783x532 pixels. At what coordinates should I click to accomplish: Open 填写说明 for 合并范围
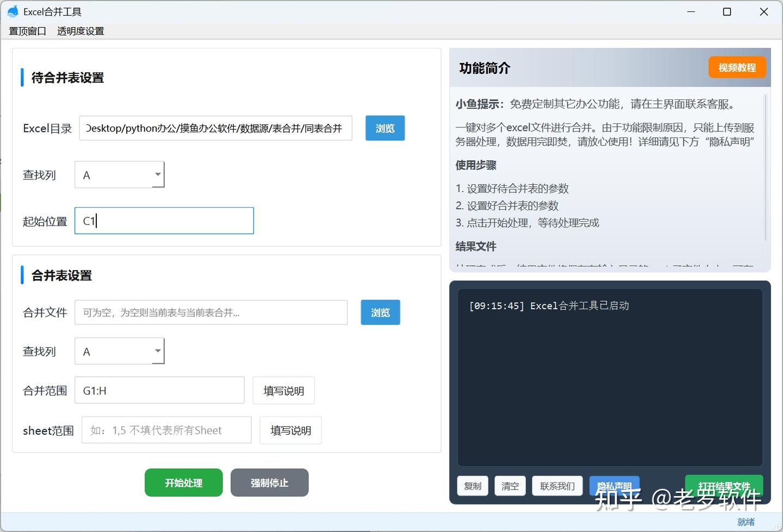point(284,391)
